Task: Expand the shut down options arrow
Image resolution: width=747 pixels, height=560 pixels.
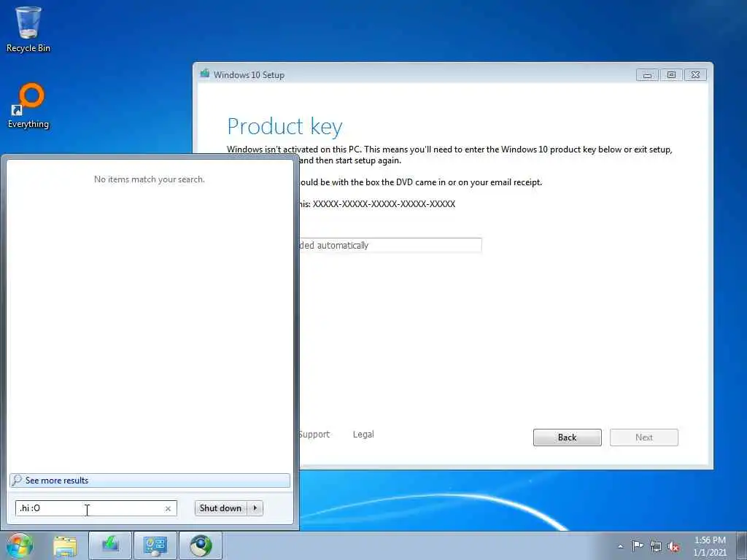Action: (x=255, y=508)
